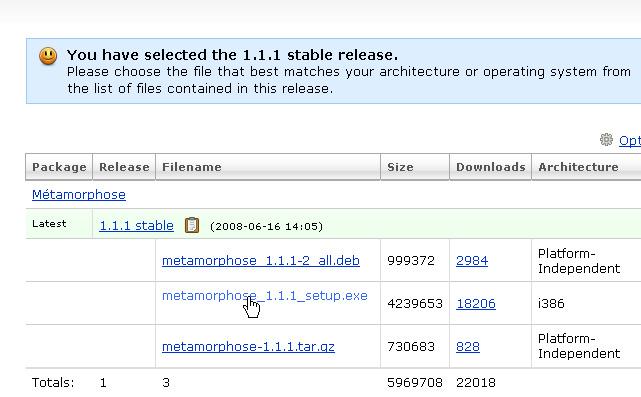Download metamorphose_1.1.1_setup.exe
This screenshot has height=397, width=641.
tap(264, 296)
